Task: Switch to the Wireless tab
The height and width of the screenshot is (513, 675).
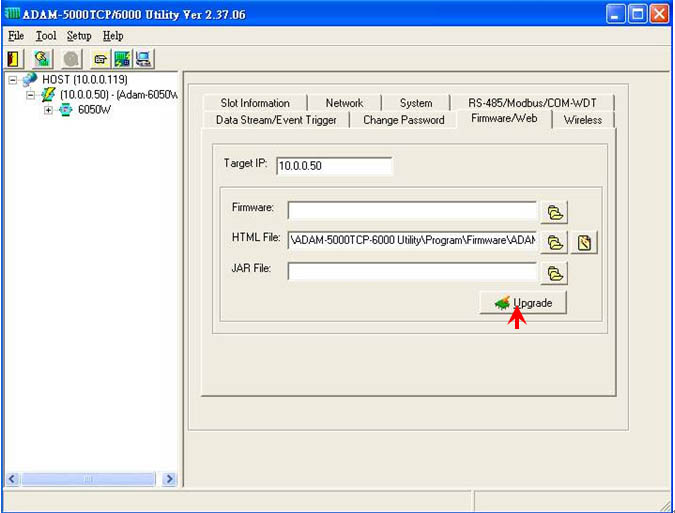Action: click(583, 120)
